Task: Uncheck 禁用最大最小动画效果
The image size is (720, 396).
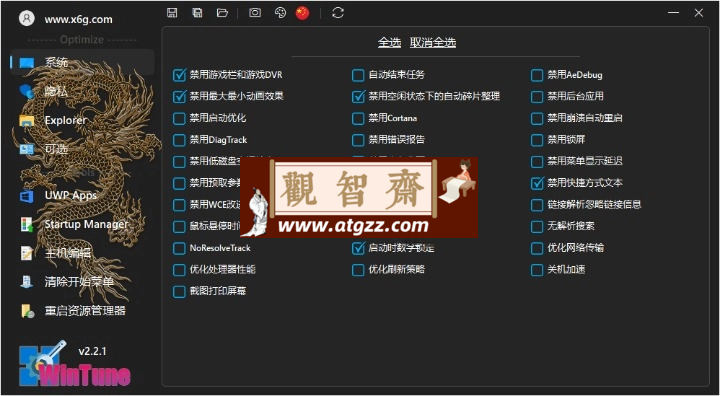Action: (x=179, y=96)
